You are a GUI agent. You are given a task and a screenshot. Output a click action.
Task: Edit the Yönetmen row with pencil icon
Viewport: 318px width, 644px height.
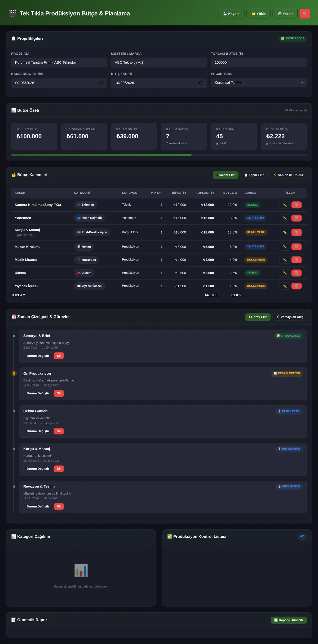[285, 218]
